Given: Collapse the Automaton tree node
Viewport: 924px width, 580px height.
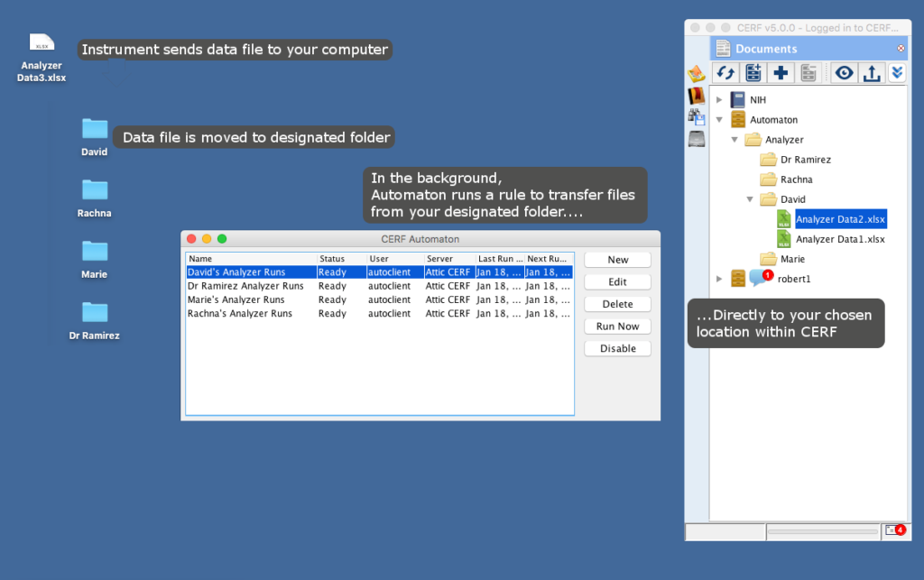Looking at the screenshot, I should pos(719,120).
